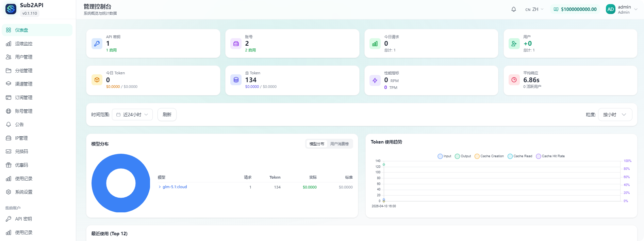
Task: Click the users add-person icon
Action: (514, 44)
